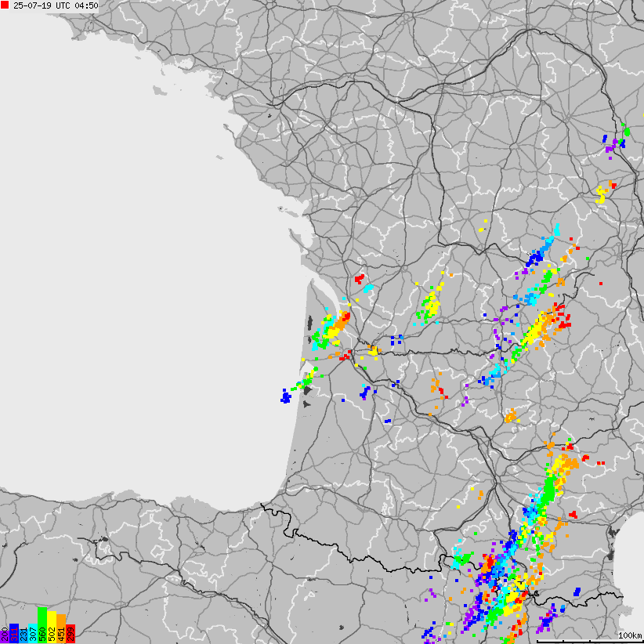The height and width of the screenshot is (644, 644).
Task: Select the cyan legend bar labeled 307
Action: tap(33, 633)
